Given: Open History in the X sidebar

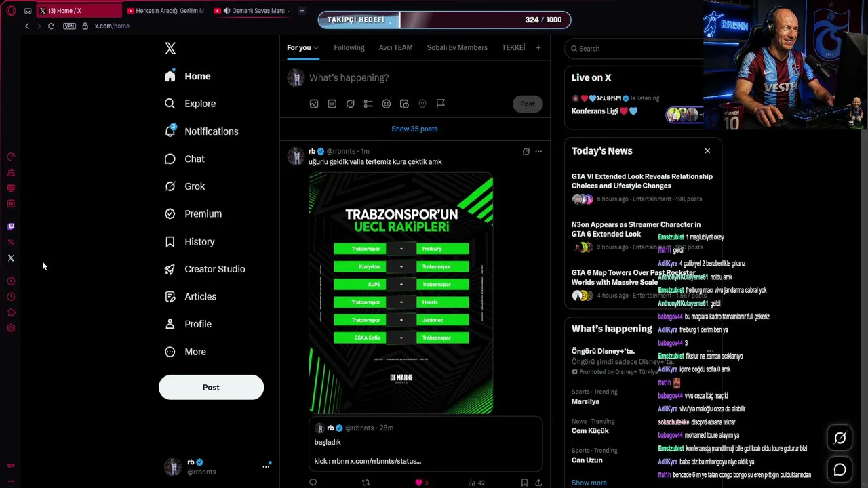Looking at the screenshot, I should [190, 241].
